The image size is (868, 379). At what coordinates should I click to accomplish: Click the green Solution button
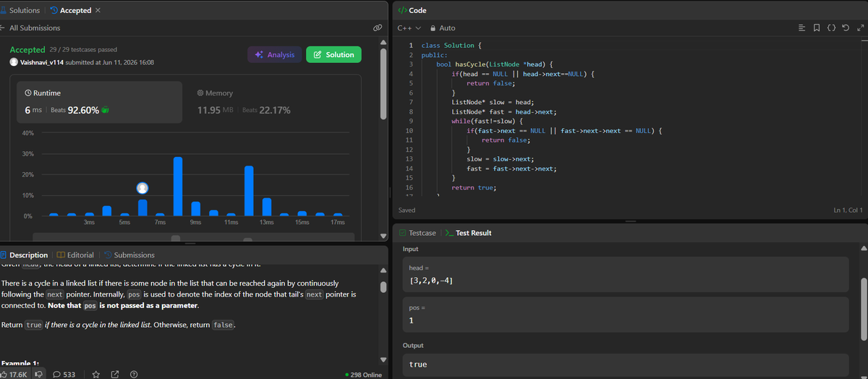click(x=333, y=54)
